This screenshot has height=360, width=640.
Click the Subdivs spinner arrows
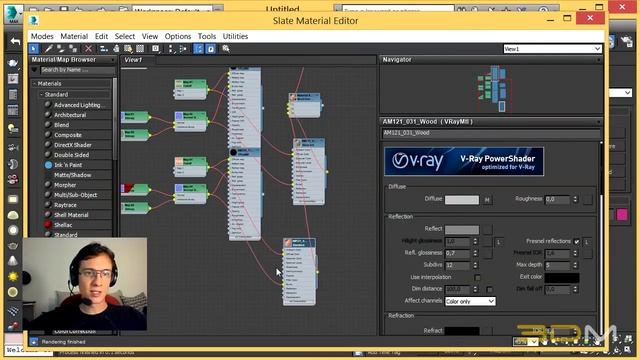click(475, 265)
